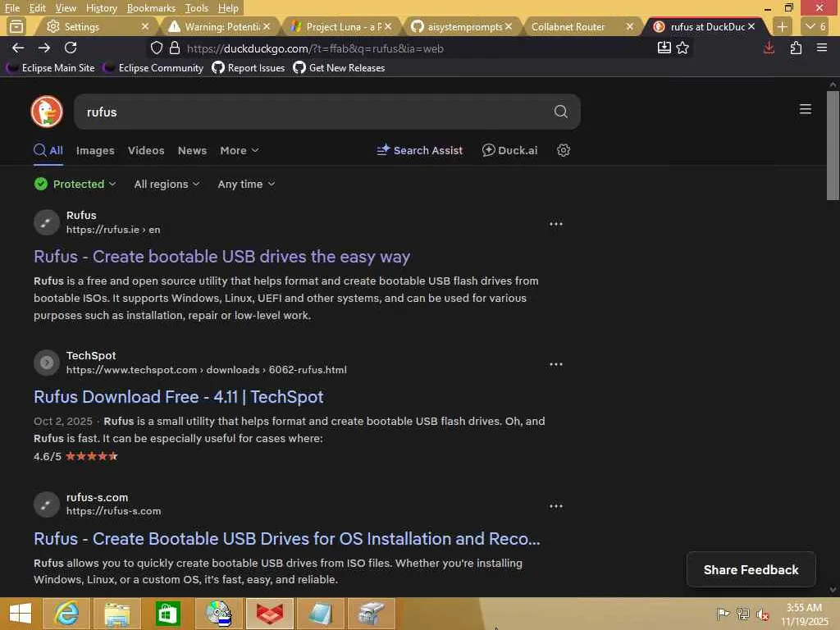The height and width of the screenshot is (630, 840).
Task: Open the rufus-s.com result title link
Action: click(x=286, y=538)
